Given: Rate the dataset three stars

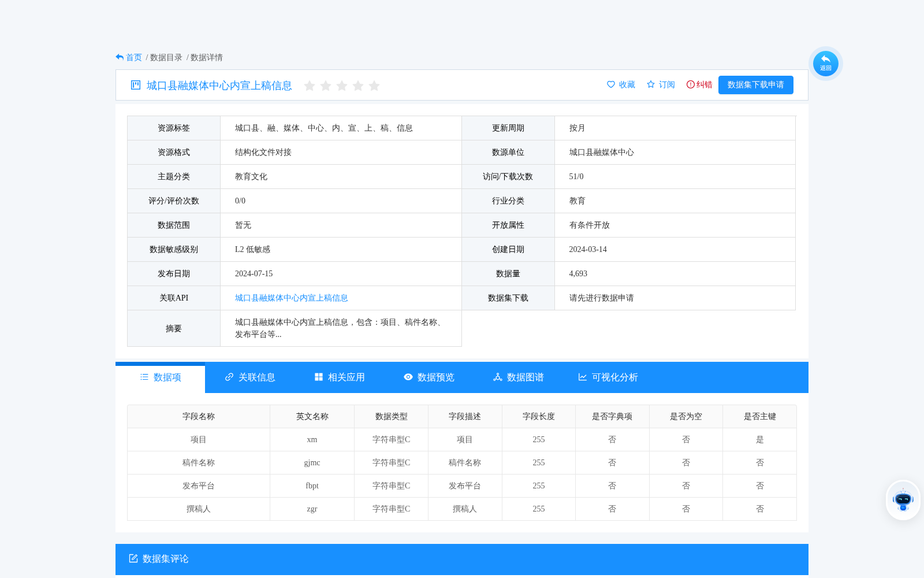Looking at the screenshot, I should pos(342,86).
